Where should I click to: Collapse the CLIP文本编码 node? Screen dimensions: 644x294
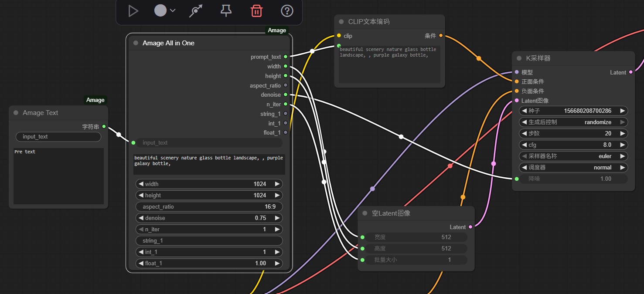click(x=341, y=22)
